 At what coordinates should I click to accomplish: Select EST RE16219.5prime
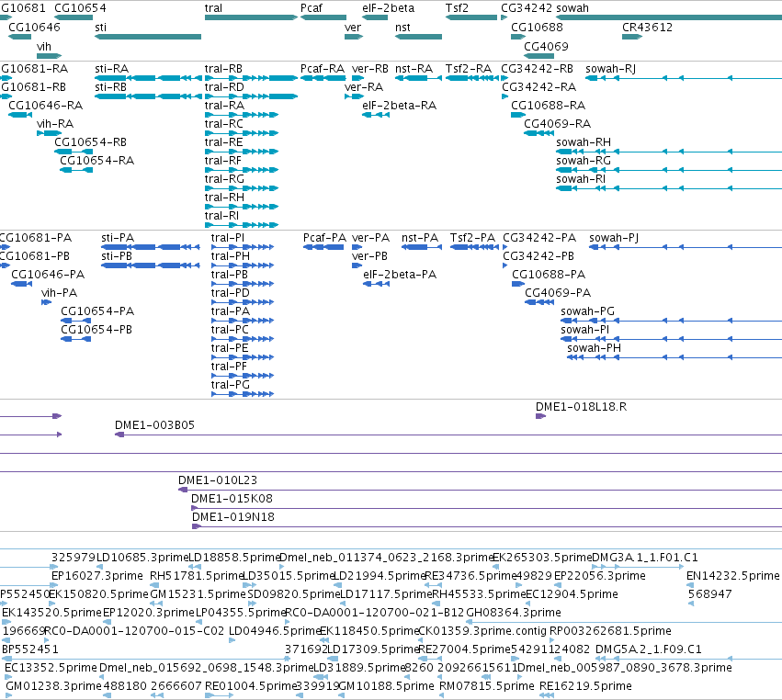click(x=585, y=686)
